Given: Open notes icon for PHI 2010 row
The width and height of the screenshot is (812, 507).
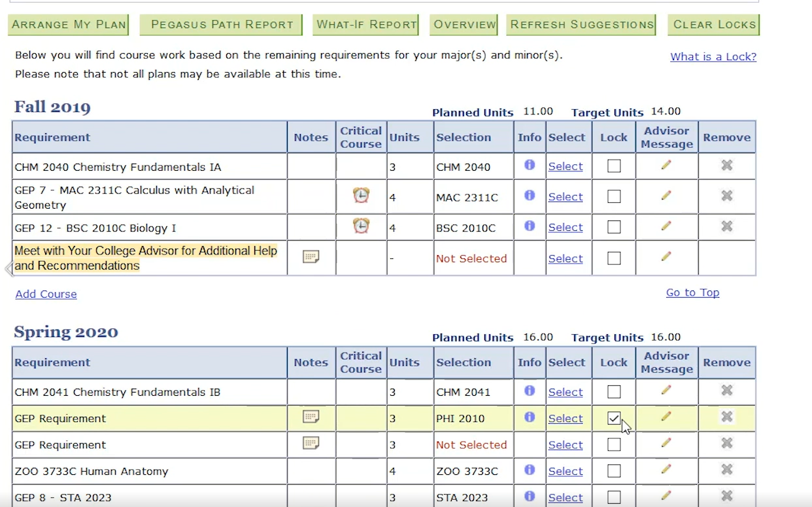Looking at the screenshot, I should pos(311,417).
